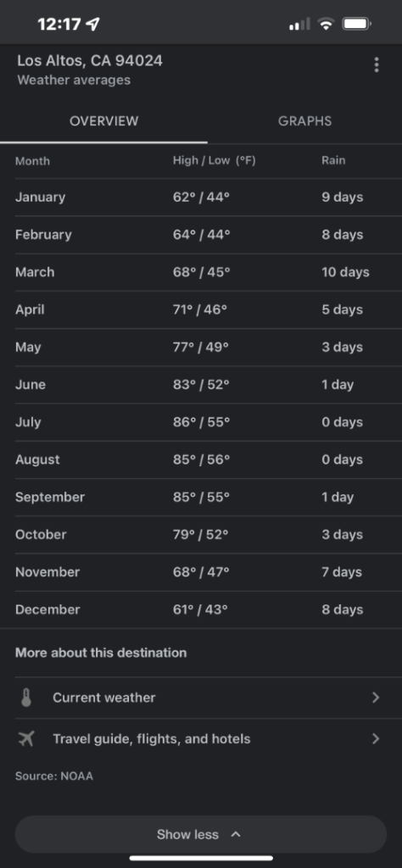The image size is (402, 868).
Task: Tap the home indicator bar
Action: click(x=201, y=859)
